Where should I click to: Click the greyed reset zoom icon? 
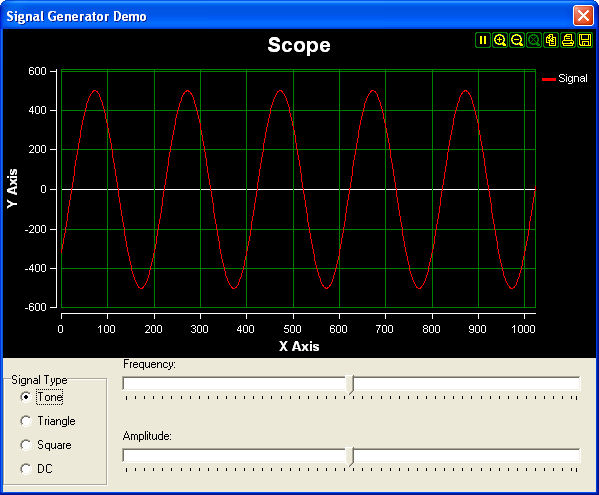click(534, 40)
